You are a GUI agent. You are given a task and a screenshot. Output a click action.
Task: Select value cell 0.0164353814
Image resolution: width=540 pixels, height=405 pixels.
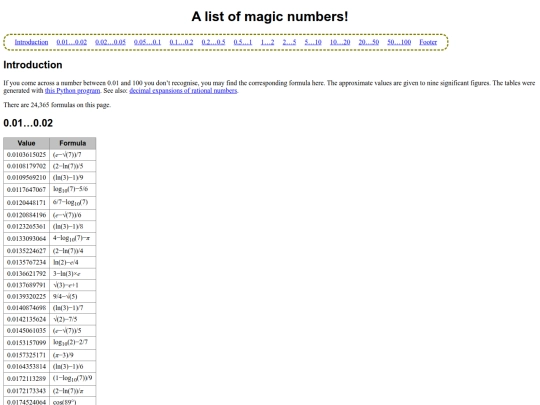click(x=27, y=366)
